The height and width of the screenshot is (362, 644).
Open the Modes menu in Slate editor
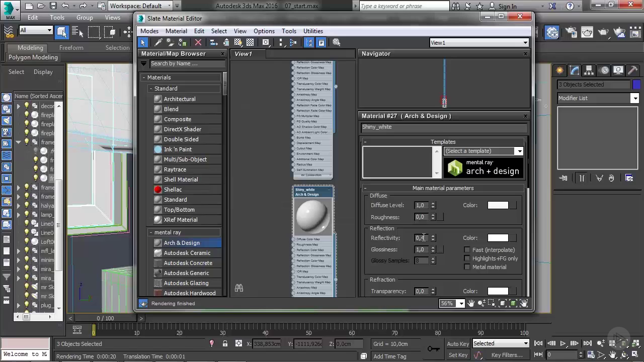pyautogui.click(x=149, y=31)
